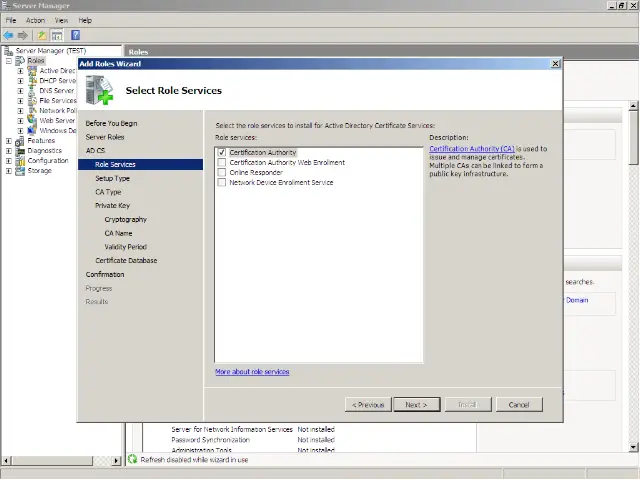Go to the CA Type wizard step
The height and width of the screenshot is (480, 640).
coord(108,192)
